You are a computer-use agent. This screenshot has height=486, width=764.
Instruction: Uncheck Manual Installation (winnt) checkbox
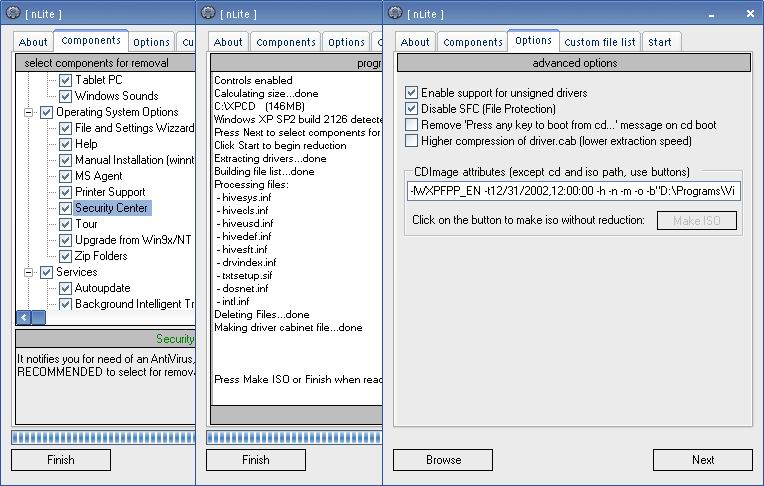[65, 160]
